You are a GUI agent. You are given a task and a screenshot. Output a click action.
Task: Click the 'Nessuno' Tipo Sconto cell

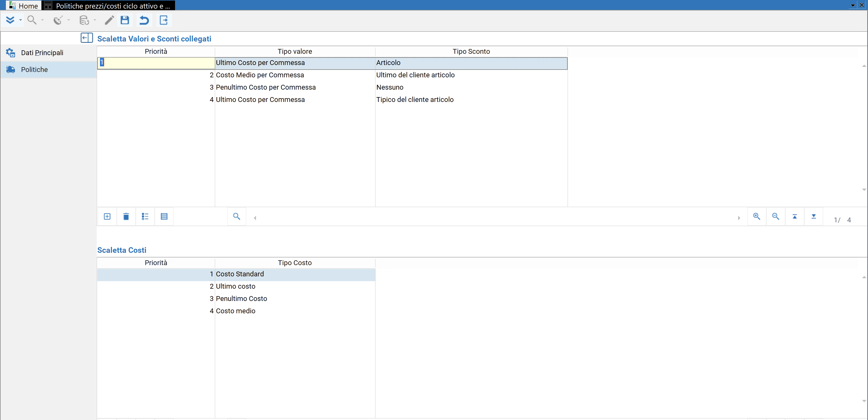(471, 87)
